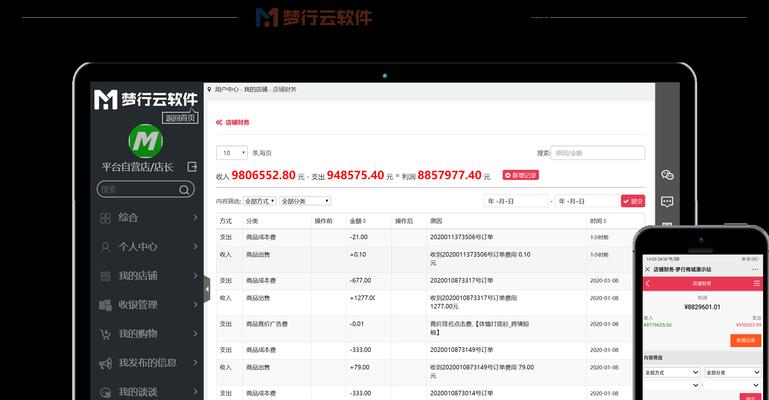Open the 全部分类 dropdown on phone
Image resolution: width=769 pixels, height=400 pixels.
(x=732, y=373)
